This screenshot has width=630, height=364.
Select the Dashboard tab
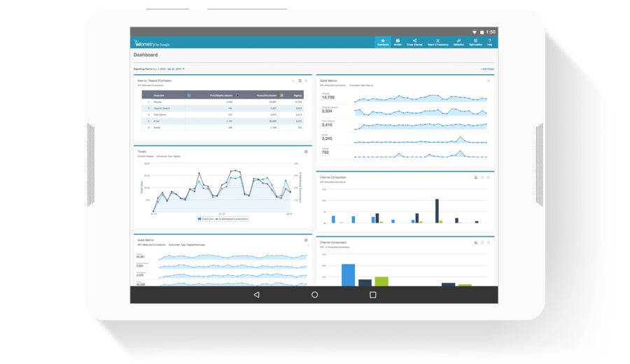(x=383, y=42)
